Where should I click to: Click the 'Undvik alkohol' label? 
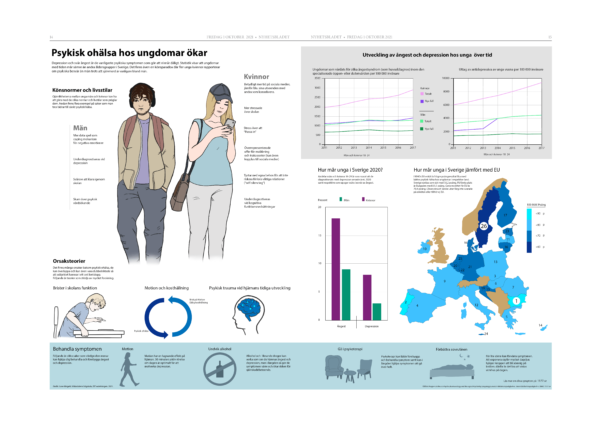coord(220,349)
